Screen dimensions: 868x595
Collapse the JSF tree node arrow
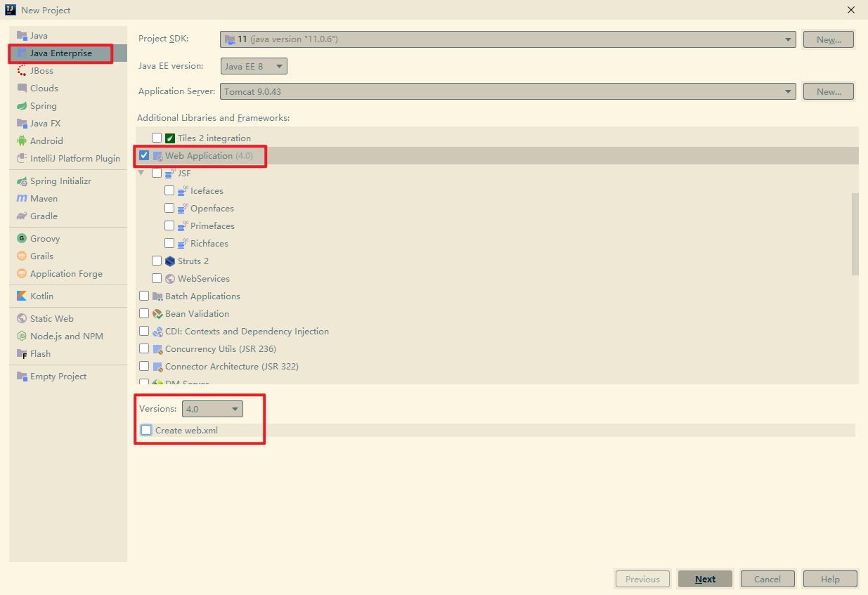[x=141, y=173]
